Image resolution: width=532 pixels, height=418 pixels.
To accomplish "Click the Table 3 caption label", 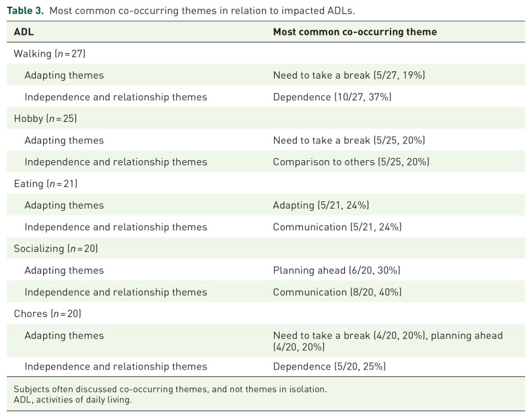I will [25, 11].
